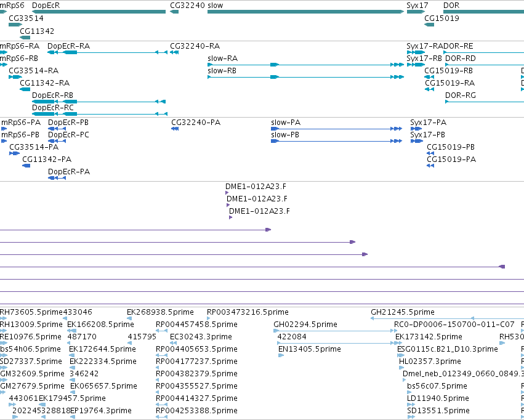Screen dimensions: 524x420
Task: Click the bs54h06.5prime EST label
Action: click(30, 349)
